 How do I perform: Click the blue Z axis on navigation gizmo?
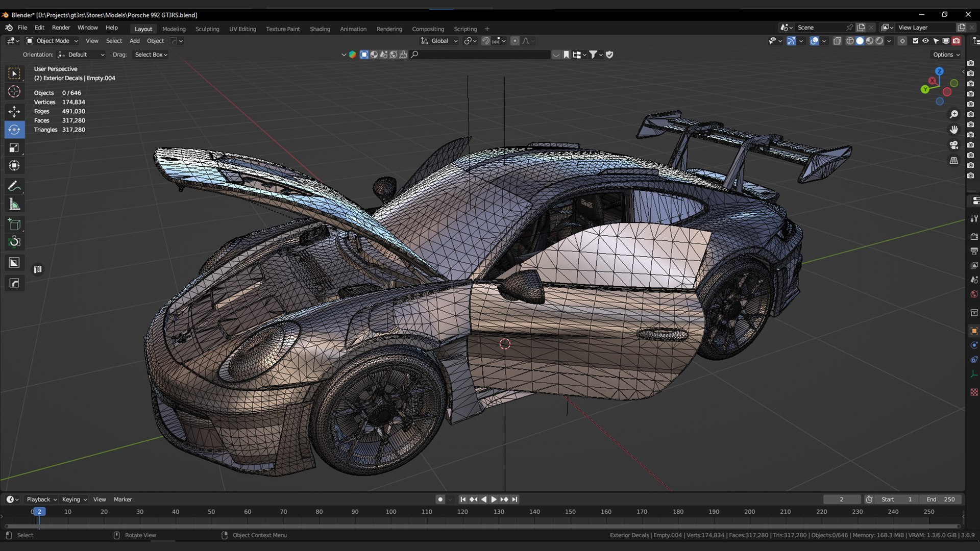939,71
